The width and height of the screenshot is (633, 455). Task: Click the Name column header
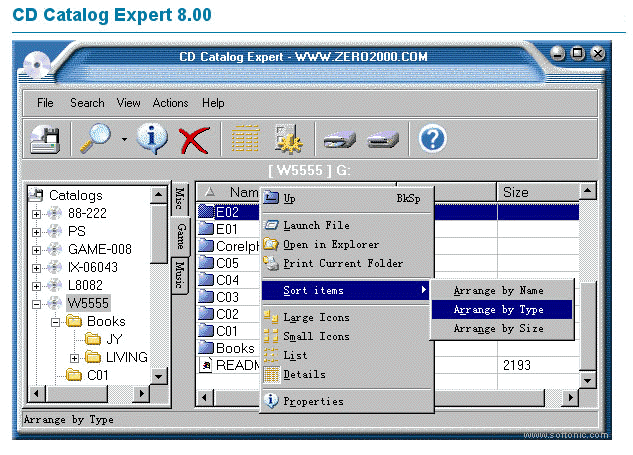pyautogui.click(x=228, y=192)
